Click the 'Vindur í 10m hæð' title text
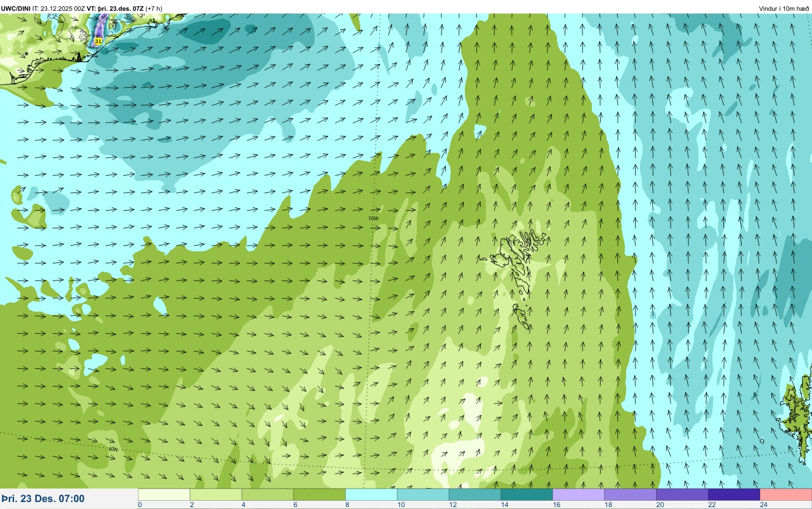This screenshot has width=812, height=509. pyautogui.click(x=784, y=8)
